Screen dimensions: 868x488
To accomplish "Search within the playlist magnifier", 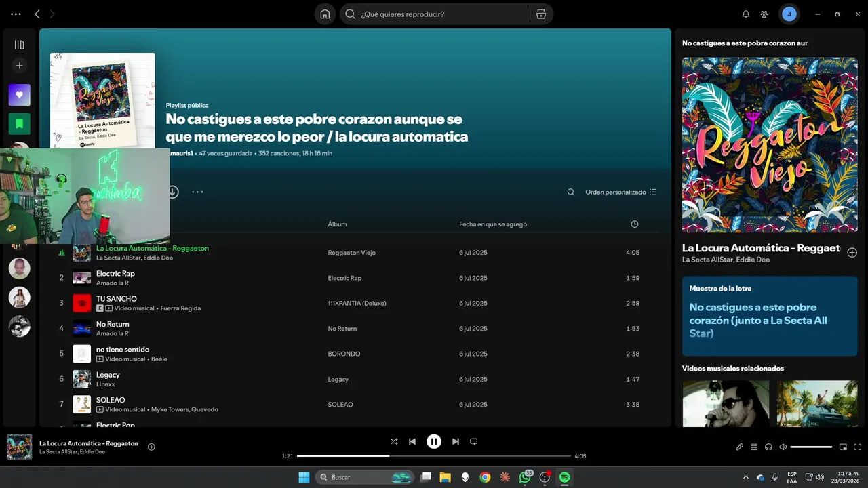I will [571, 192].
